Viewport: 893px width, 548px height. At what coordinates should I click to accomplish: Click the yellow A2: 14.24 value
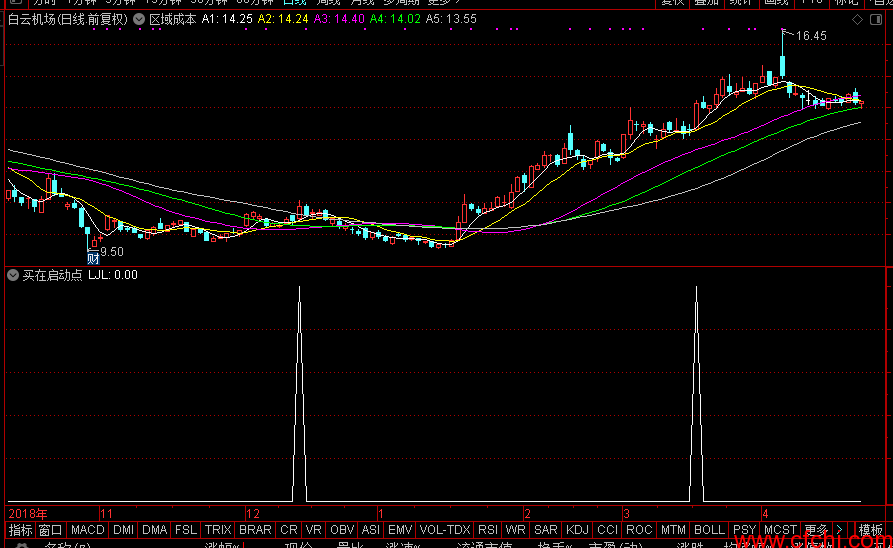pyautogui.click(x=283, y=19)
